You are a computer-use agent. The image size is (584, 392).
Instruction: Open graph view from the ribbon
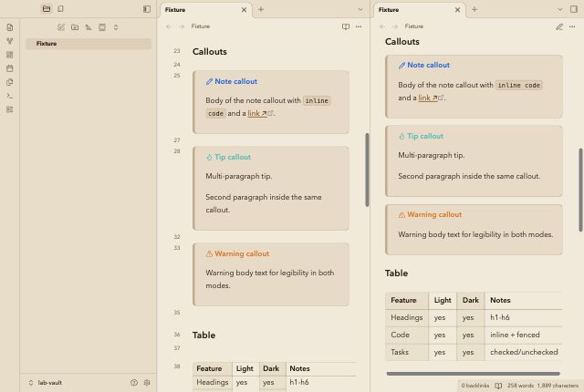pos(10,41)
